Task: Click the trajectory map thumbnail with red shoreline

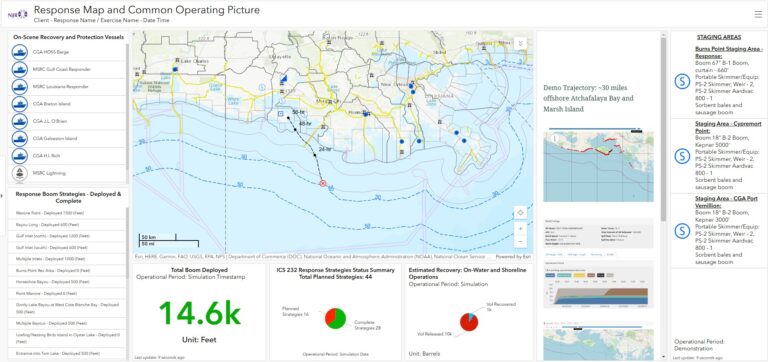Action: (599, 166)
